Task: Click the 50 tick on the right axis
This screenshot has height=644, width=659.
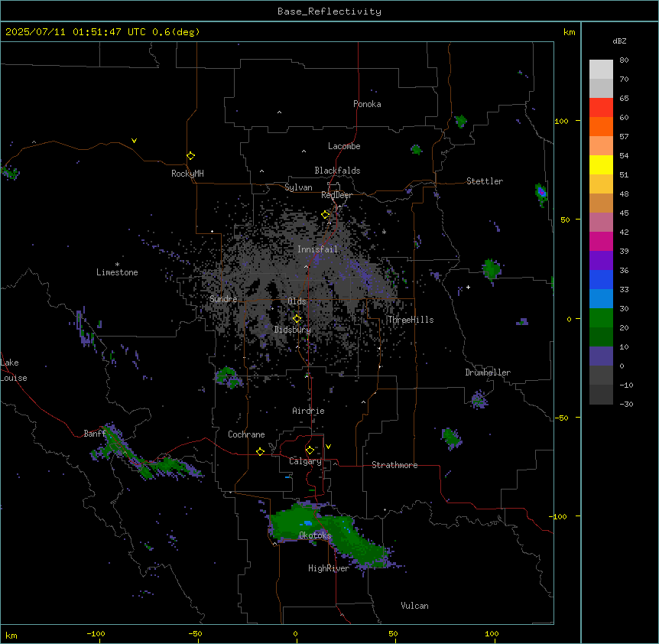Action: tap(565, 220)
